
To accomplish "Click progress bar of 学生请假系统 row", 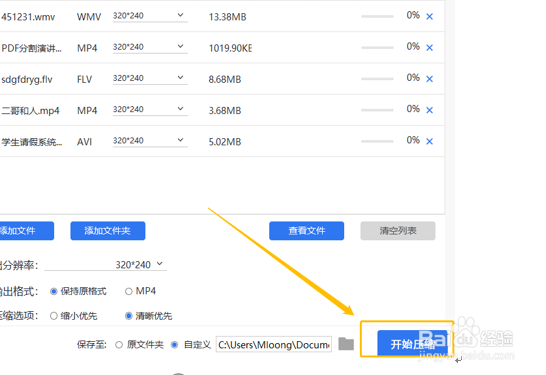I will click(x=377, y=141).
